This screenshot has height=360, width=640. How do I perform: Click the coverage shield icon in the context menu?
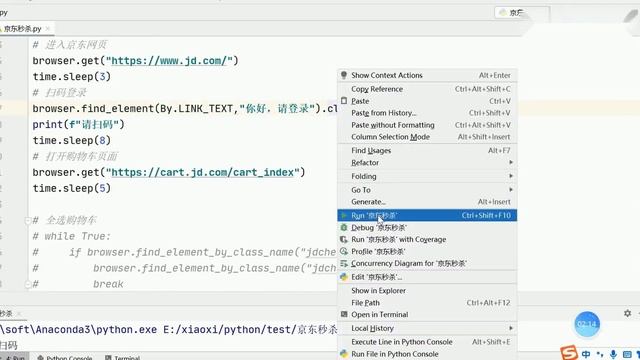[x=344, y=239]
